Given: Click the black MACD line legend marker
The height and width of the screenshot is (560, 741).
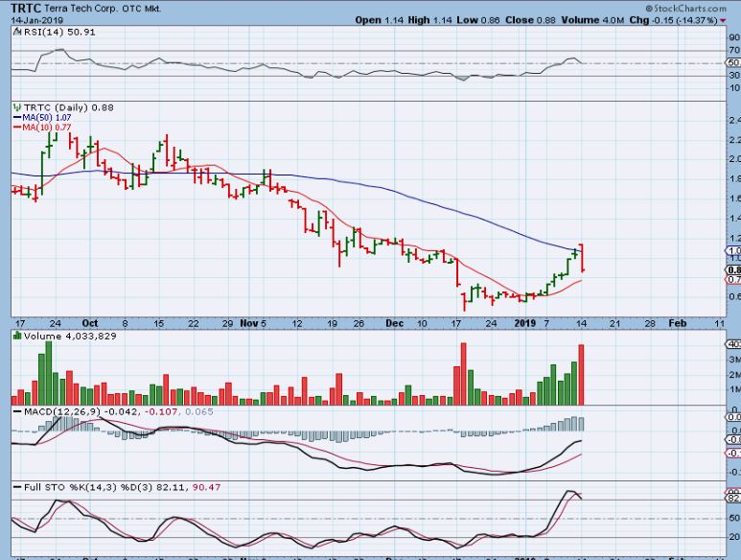Looking at the screenshot, I should 17,411.
